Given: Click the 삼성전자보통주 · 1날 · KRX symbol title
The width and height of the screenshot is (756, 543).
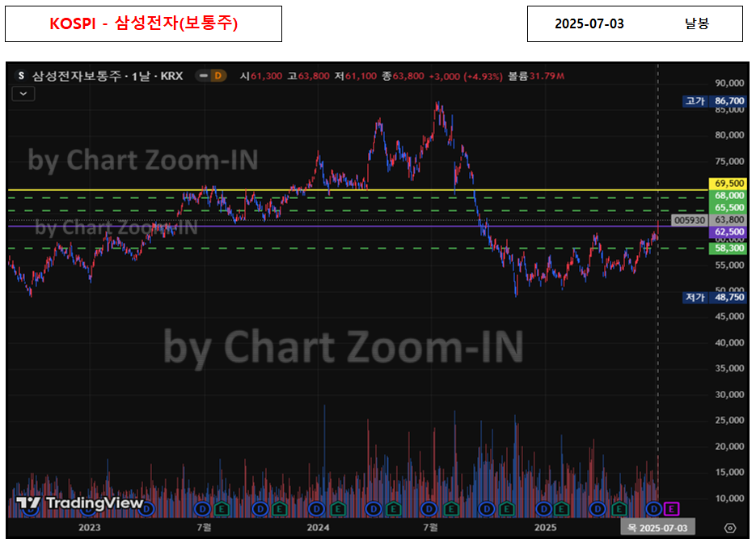Looking at the screenshot, I should click(x=107, y=76).
